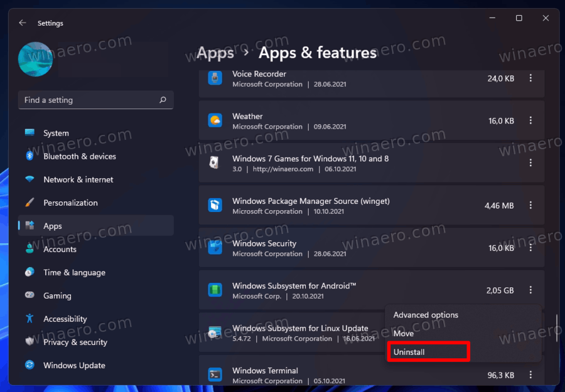
Task: Open Network & internet settings
Action: point(96,179)
